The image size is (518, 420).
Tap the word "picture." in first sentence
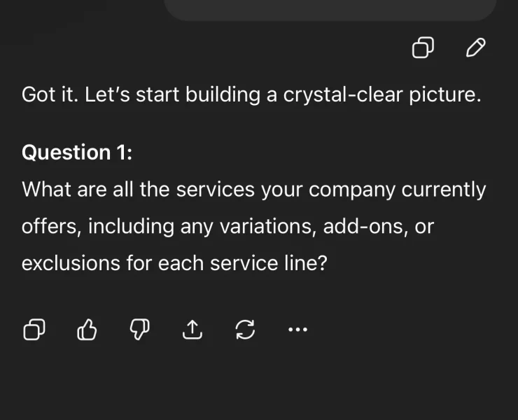coord(446,94)
